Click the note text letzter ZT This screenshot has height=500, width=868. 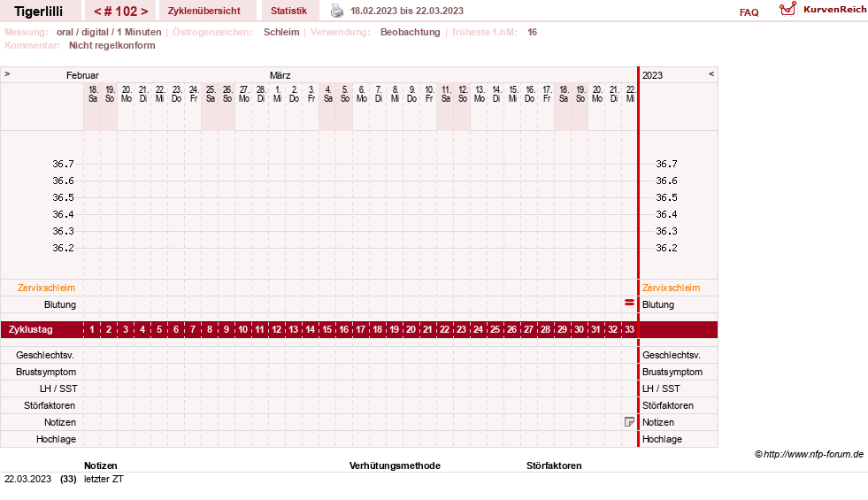pos(104,479)
